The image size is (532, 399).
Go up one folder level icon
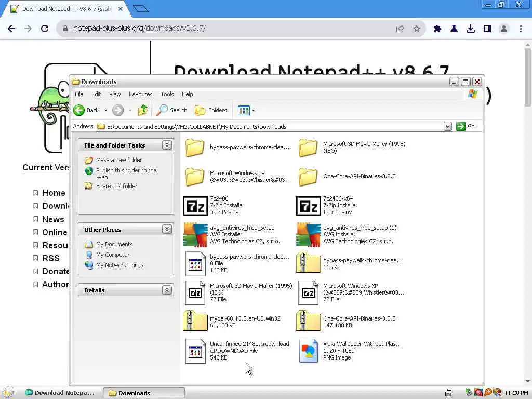click(143, 110)
